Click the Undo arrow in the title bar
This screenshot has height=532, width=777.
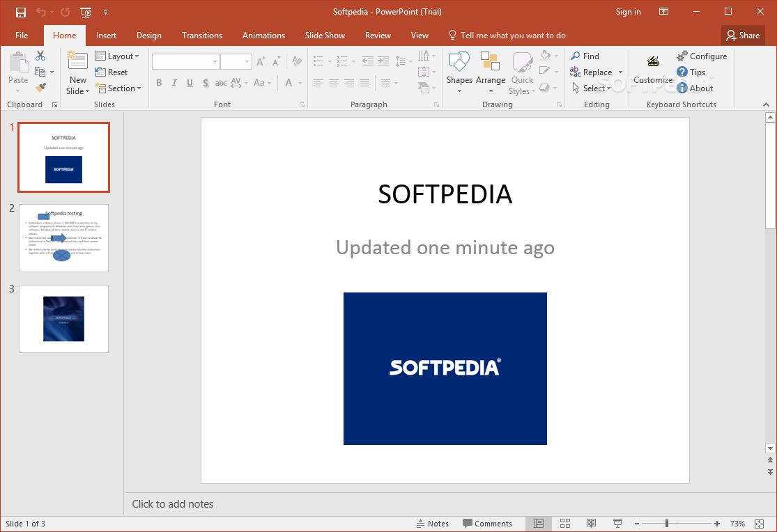40,12
